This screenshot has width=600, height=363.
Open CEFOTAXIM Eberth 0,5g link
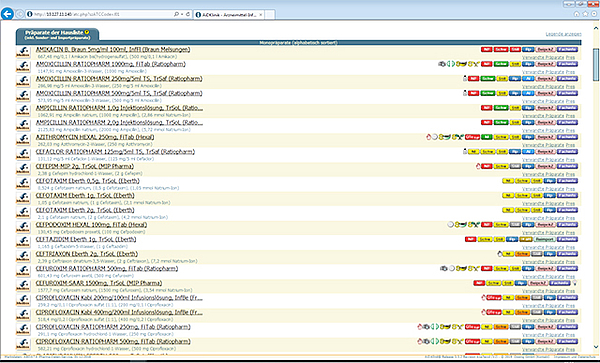tap(88, 181)
